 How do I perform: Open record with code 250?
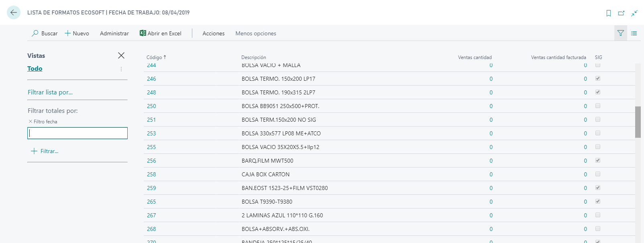pos(151,106)
